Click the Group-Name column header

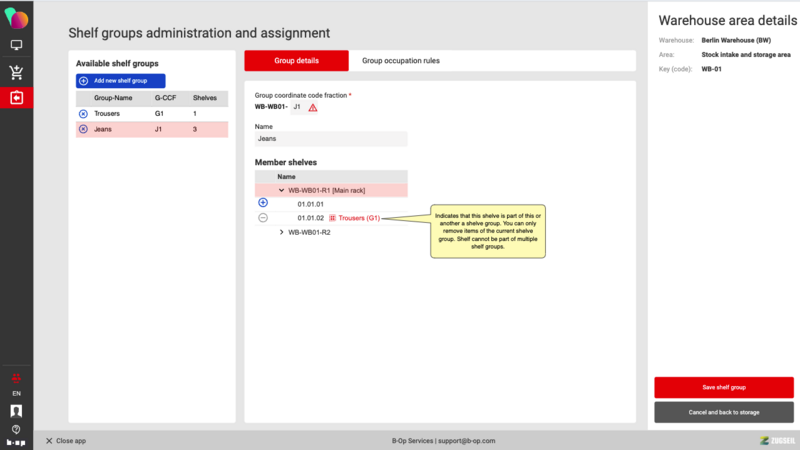(x=113, y=98)
